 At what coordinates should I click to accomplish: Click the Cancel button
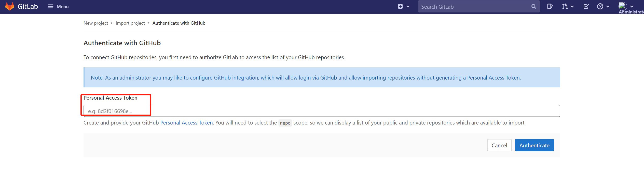pos(499,145)
